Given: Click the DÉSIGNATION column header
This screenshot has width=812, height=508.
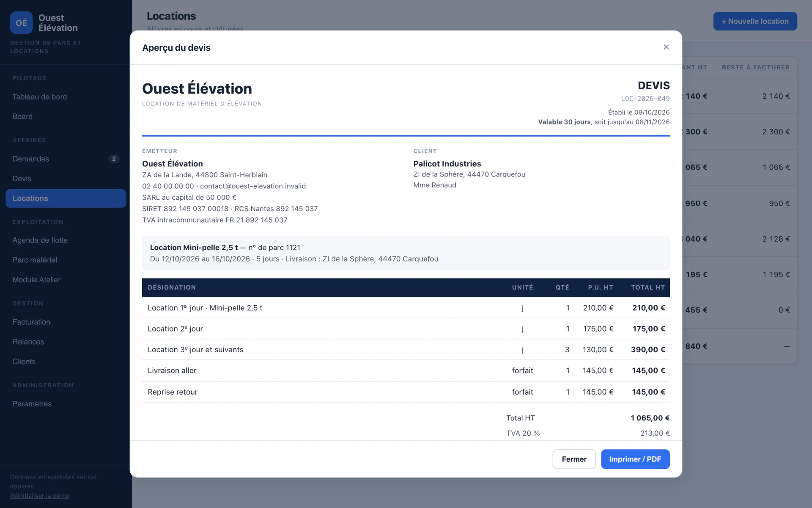Looking at the screenshot, I should pos(172,287).
